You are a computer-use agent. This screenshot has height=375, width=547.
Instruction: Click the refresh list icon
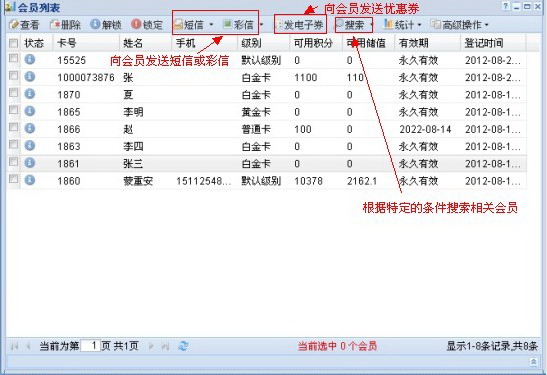click(x=183, y=346)
